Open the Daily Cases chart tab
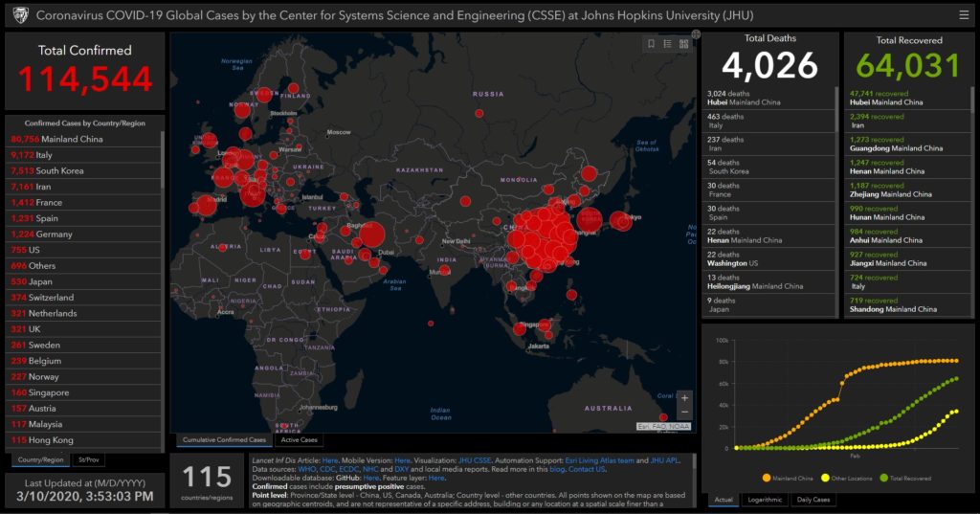The width and height of the screenshot is (980, 514). [x=813, y=500]
